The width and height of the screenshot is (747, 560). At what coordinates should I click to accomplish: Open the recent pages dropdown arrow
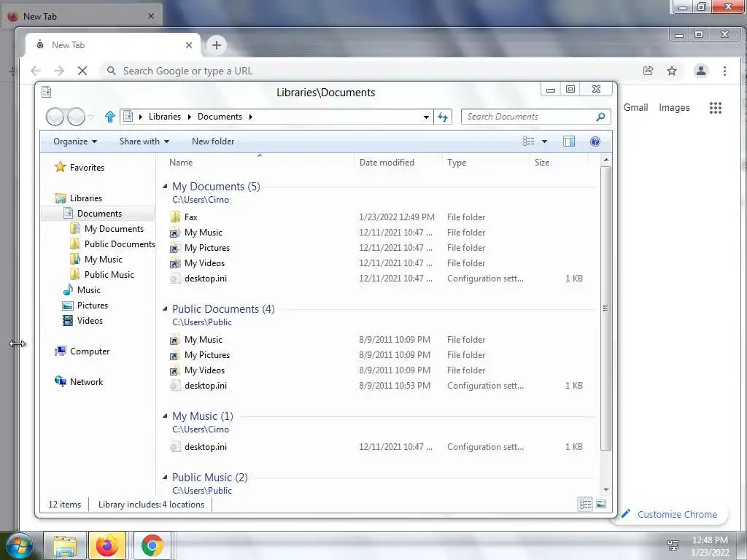click(x=91, y=117)
